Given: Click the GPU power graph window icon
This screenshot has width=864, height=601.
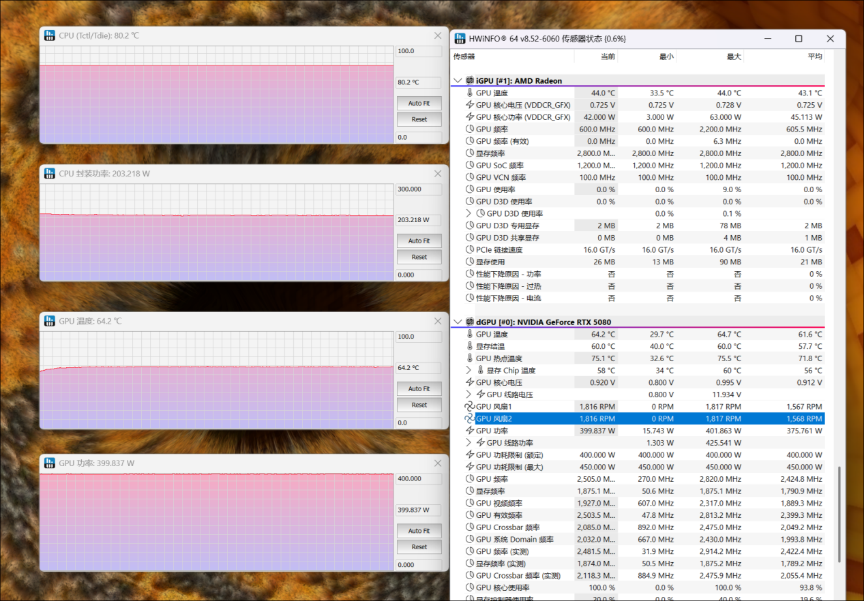Looking at the screenshot, I should (50, 463).
